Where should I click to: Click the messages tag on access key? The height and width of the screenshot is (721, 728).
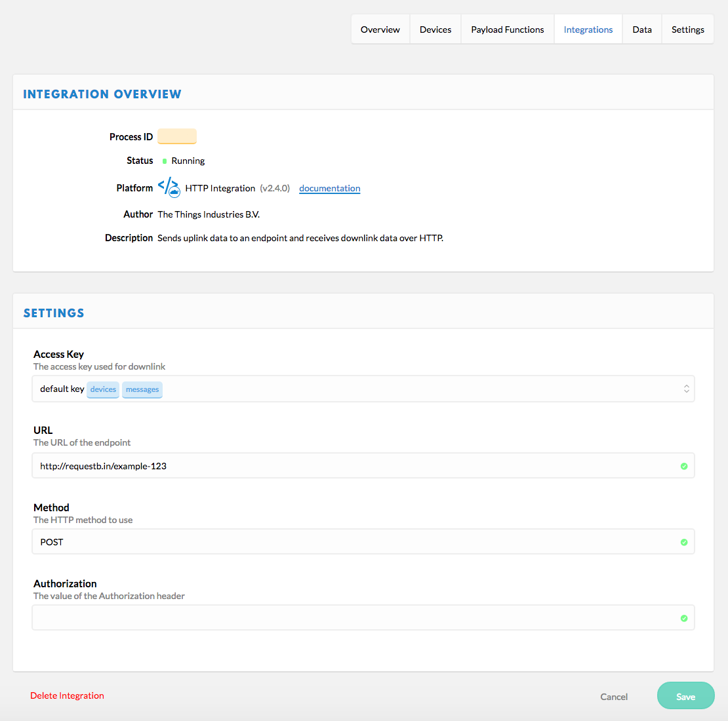(x=142, y=389)
